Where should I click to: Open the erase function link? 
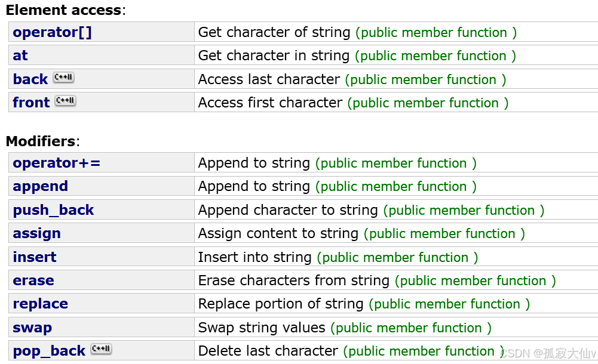click(33, 280)
